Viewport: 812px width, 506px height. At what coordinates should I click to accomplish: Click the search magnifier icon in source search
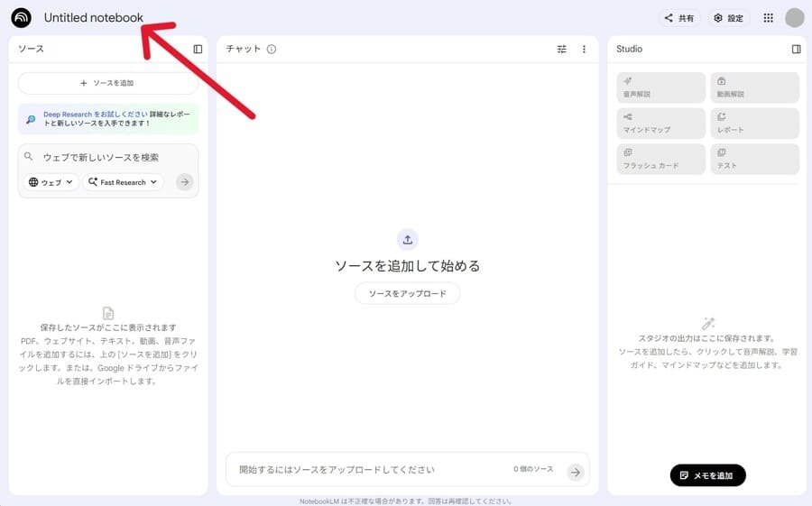pos(29,156)
